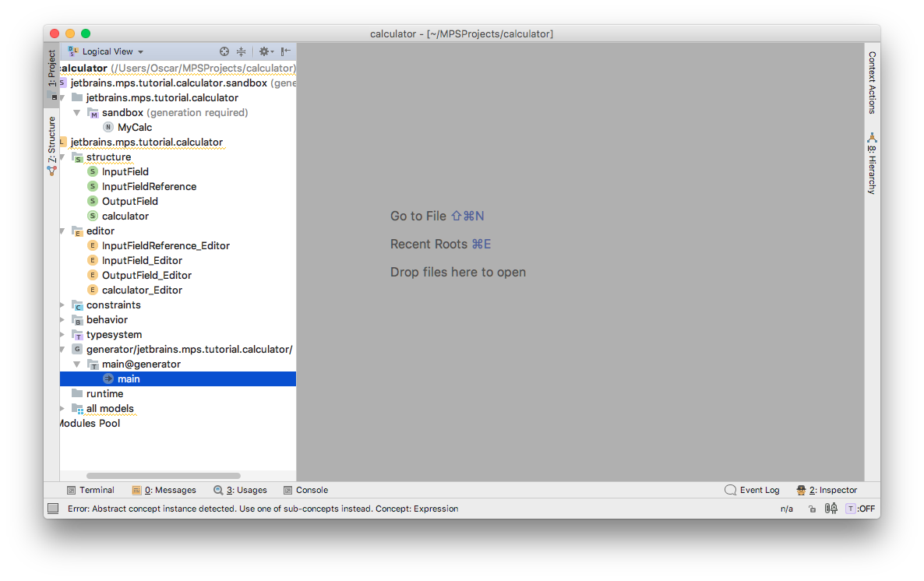The image size is (924, 581).
Task: Open the Logical View dropdown
Action: [x=107, y=52]
